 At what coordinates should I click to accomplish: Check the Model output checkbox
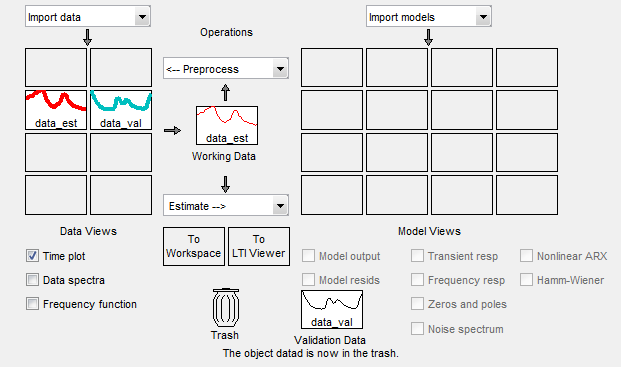309,256
